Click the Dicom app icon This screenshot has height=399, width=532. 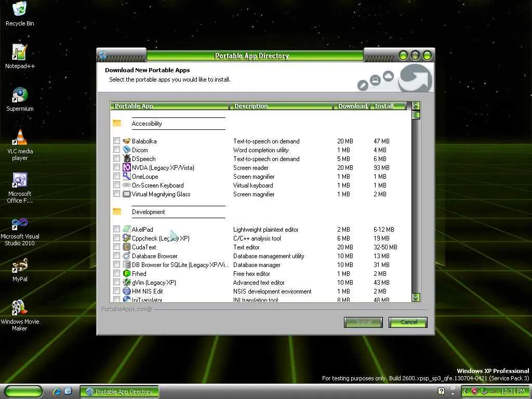point(127,150)
